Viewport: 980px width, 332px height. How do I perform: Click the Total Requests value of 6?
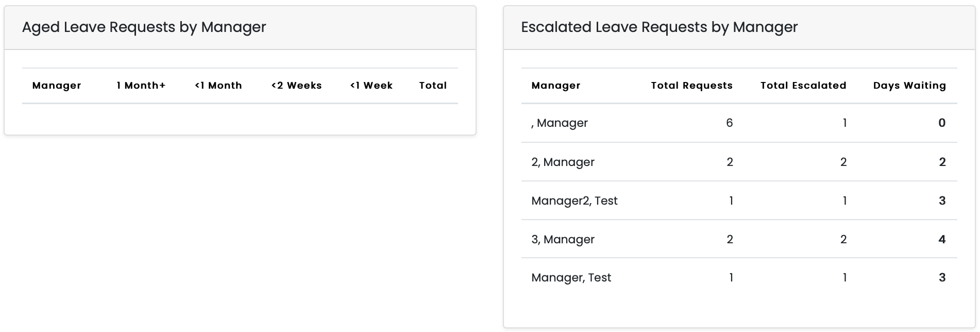coord(729,123)
